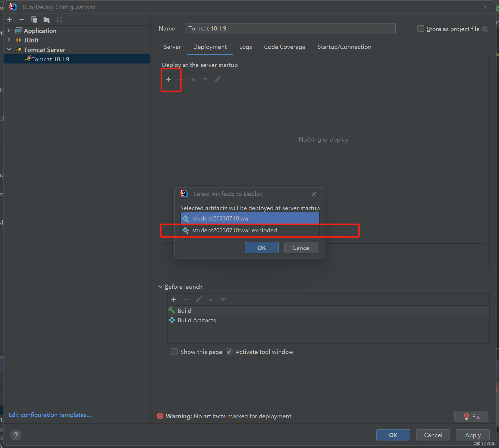Screen dimensions: 499x448
Task: Enable Show this page checkbox
Action: 174,352
